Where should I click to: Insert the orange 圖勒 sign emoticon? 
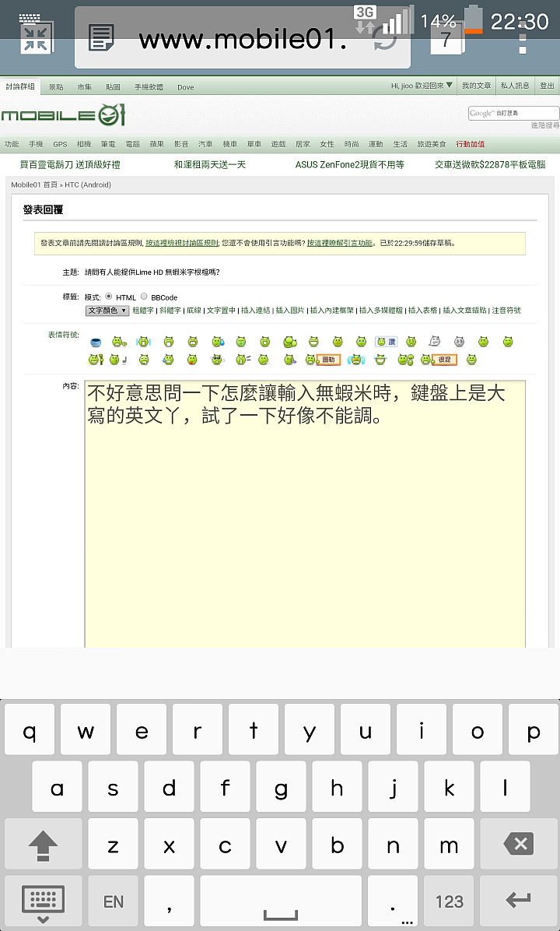[323, 359]
